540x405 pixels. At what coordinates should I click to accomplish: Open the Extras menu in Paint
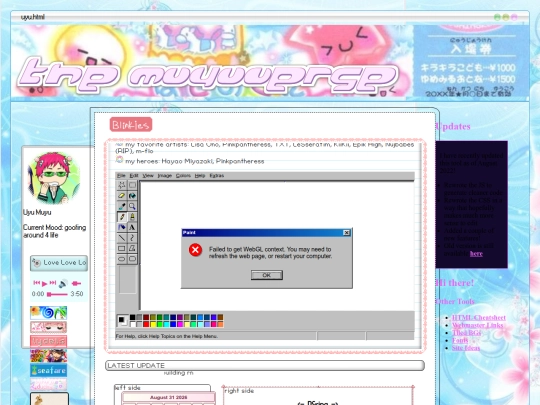click(217, 176)
